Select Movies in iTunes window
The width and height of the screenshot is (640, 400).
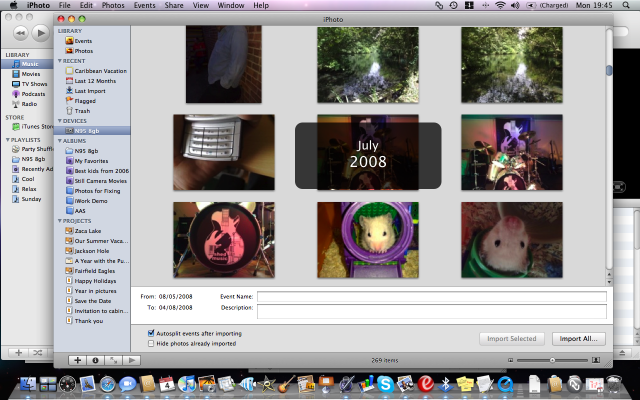tap(31, 74)
